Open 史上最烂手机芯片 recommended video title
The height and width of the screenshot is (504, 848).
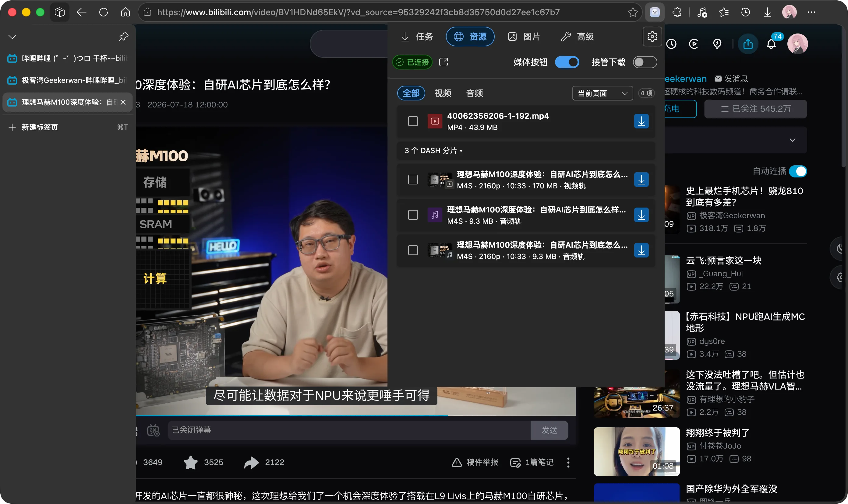tap(744, 197)
